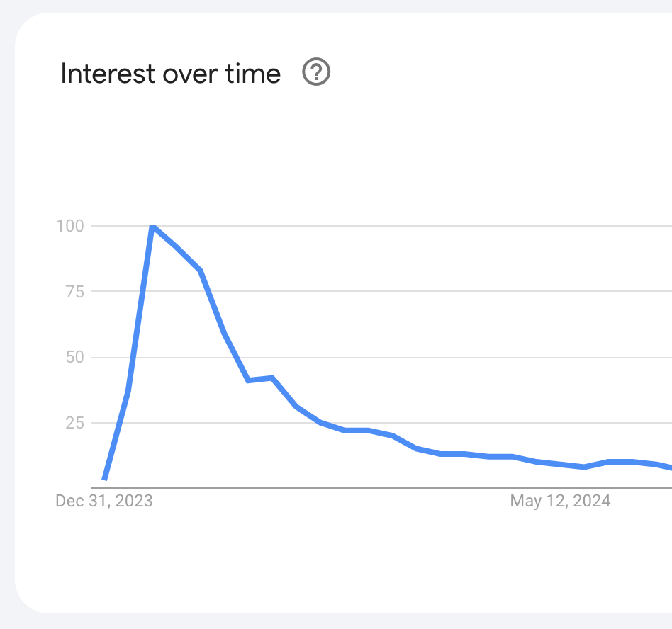This screenshot has width=672, height=629.
Task: Click the "Interest over time" heading
Action: point(170,74)
